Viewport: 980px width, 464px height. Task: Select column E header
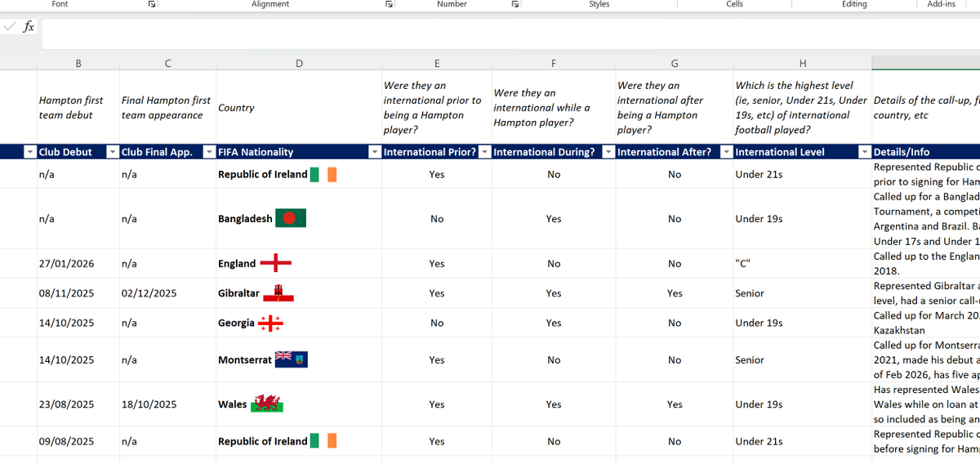click(x=437, y=63)
